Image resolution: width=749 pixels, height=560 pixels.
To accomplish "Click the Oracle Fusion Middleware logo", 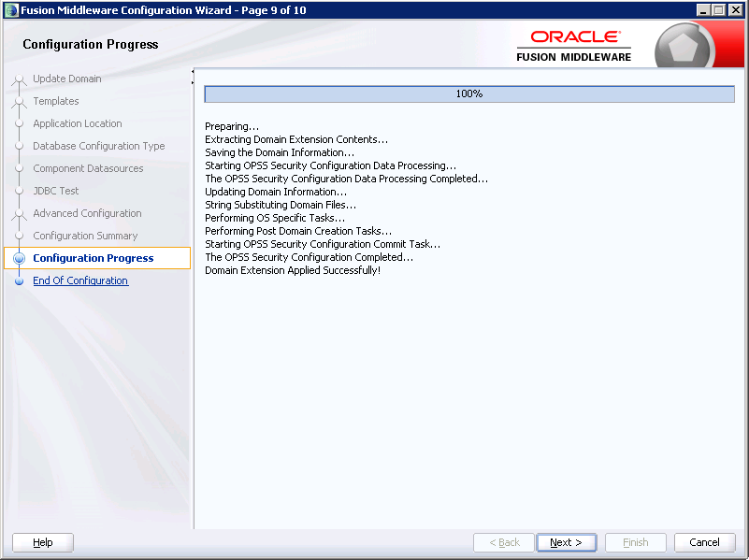I will click(574, 47).
